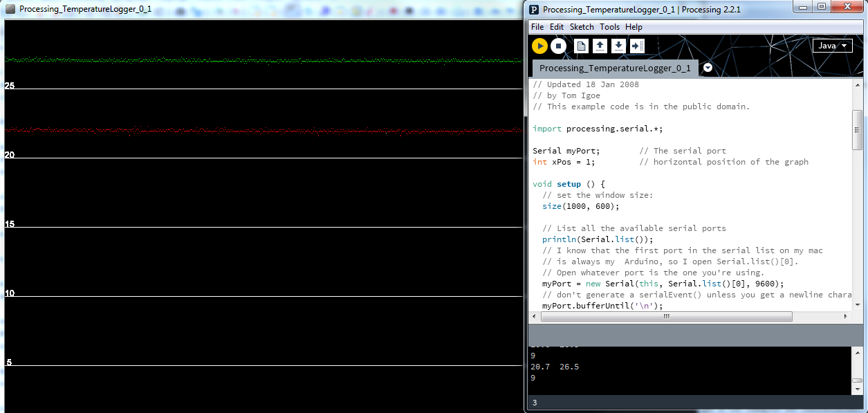
Task: Click the public domain comment line
Action: [641, 107]
